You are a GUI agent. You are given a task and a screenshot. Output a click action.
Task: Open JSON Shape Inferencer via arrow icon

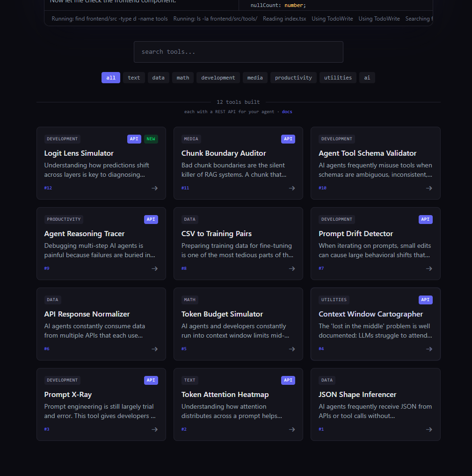point(429,430)
